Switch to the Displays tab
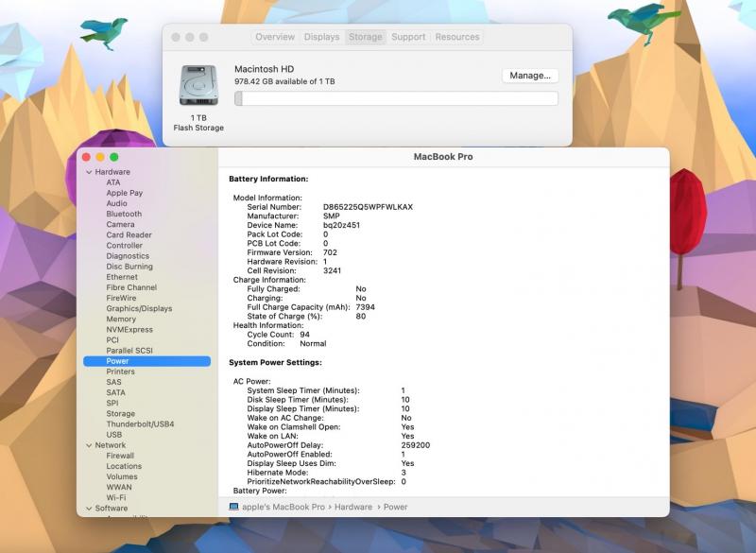The width and height of the screenshot is (756, 553). (x=321, y=37)
